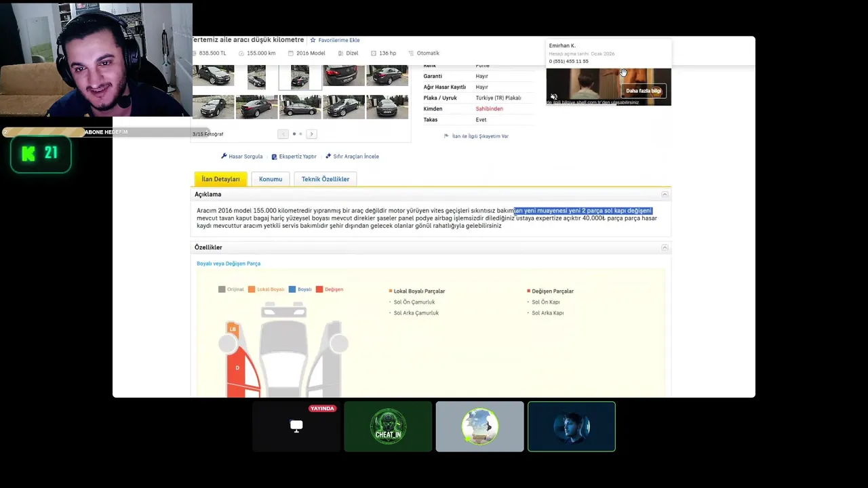Open the Sıfır Araçları İncele link
This screenshot has height=488, width=868.
click(x=356, y=157)
